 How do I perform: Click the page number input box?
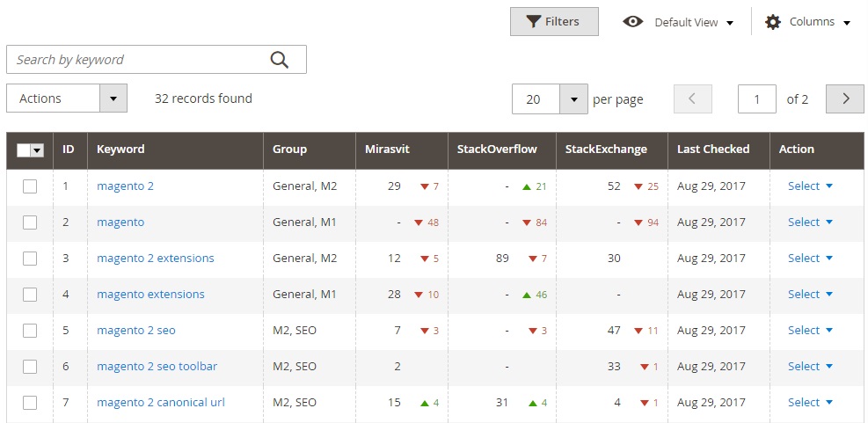pyautogui.click(x=757, y=99)
